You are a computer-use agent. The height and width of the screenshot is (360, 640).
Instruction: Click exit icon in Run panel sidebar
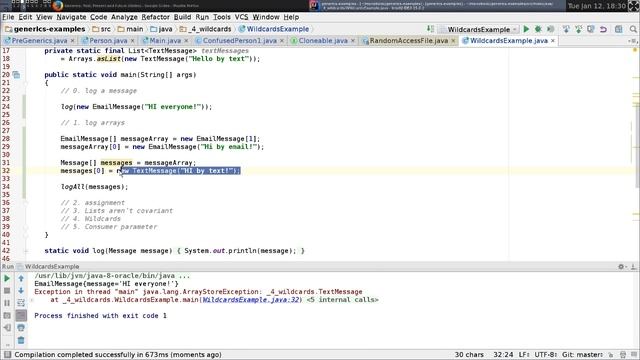point(7,328)
